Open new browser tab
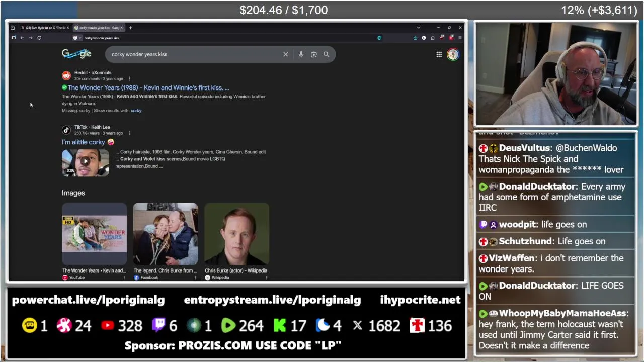Screen dimensions: 644x362 [130, 28]
